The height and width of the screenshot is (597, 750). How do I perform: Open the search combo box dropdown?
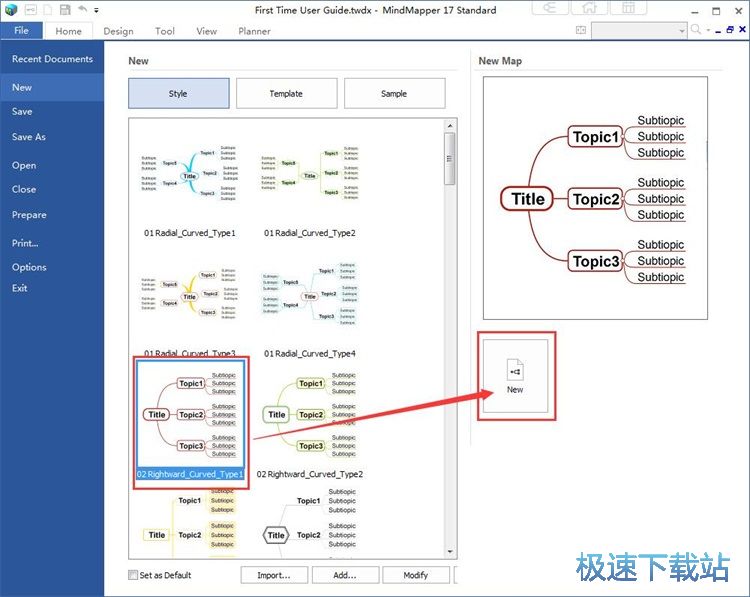[683, 31]
